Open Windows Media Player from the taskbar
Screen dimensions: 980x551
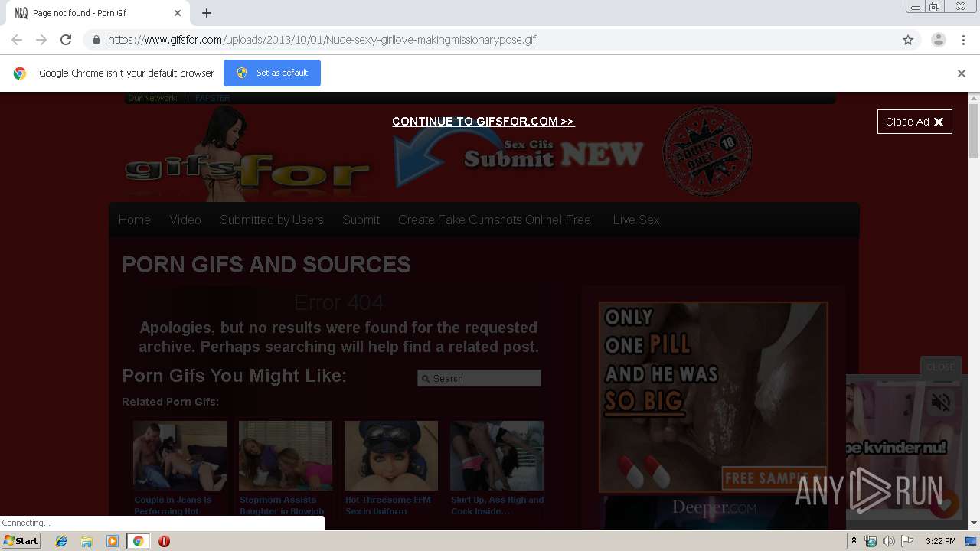pyautogui.click(x=113, y=541)
